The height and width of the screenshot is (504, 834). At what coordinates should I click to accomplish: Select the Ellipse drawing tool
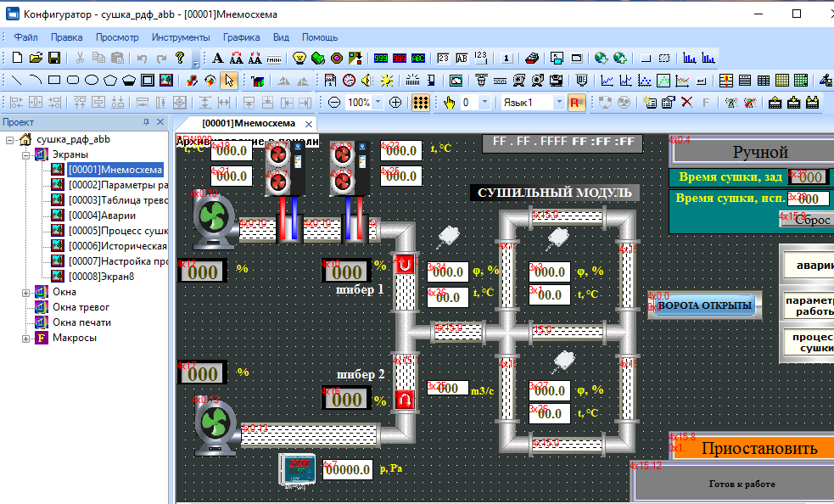click(92, 81)
